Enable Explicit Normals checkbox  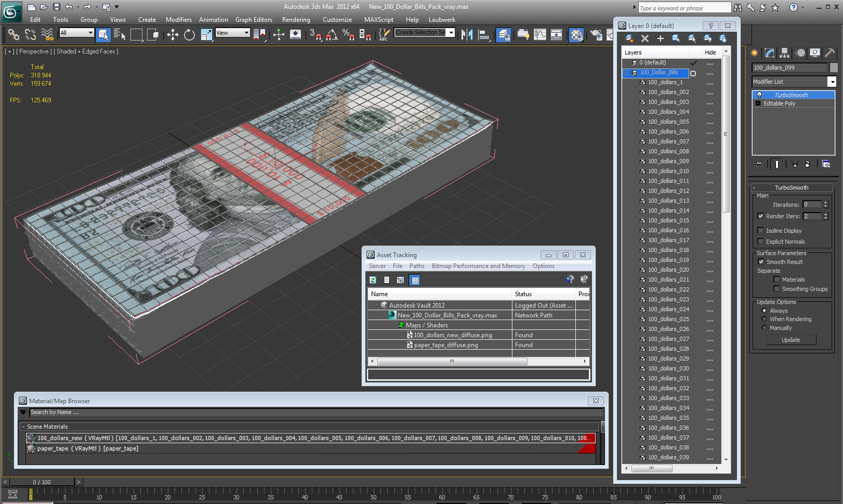coord(761,242)
